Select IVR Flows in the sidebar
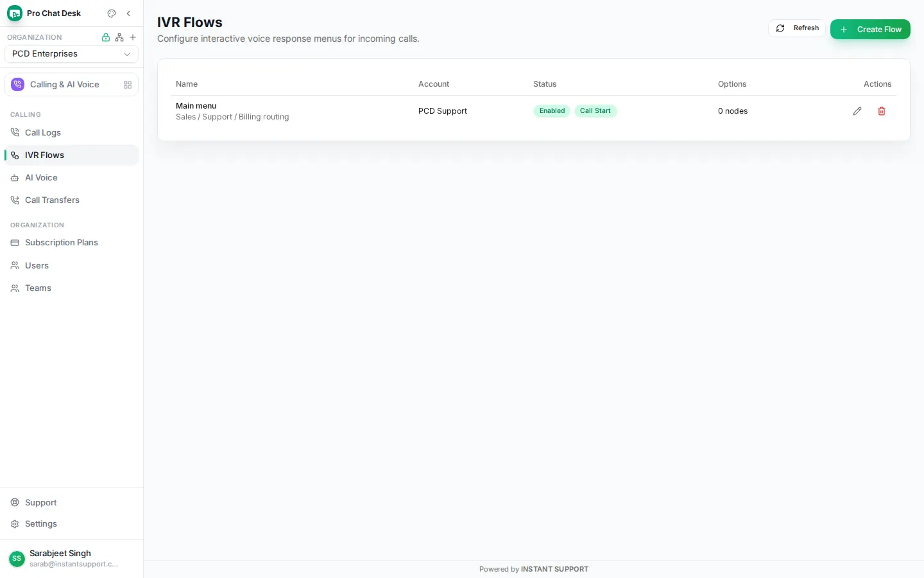This screenshot has height=578, width=924. (x=71, y=155)
